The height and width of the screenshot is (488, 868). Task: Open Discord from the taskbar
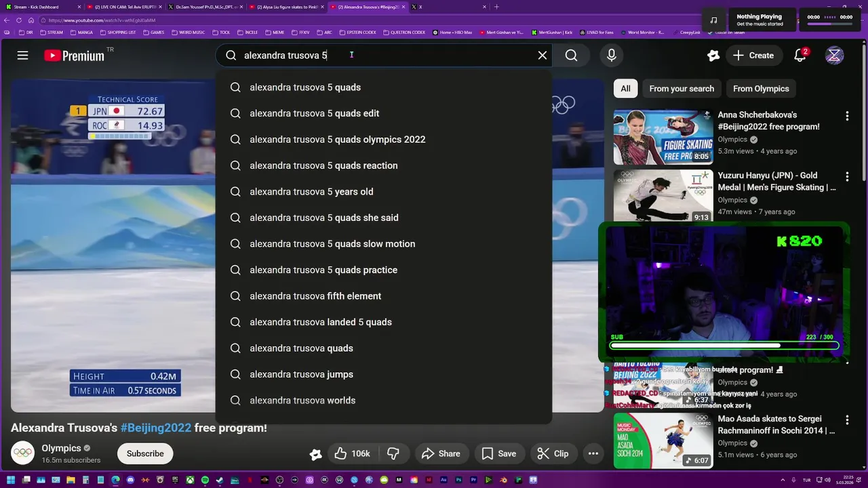(130, 480)
